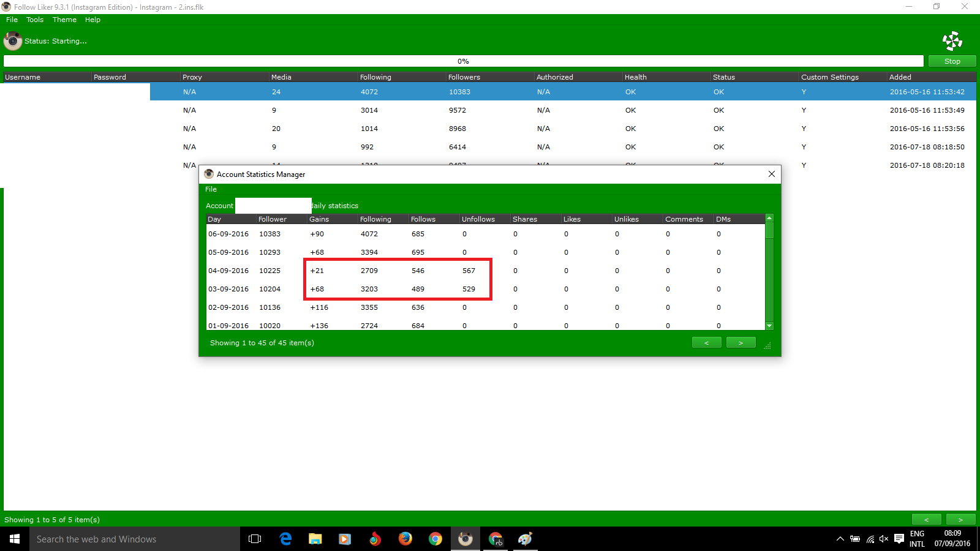Image resolution: width=980 pixels, height=551 pixels.
Task: Click the statistics list scrollbar down arrow
Action: point(769,326)
